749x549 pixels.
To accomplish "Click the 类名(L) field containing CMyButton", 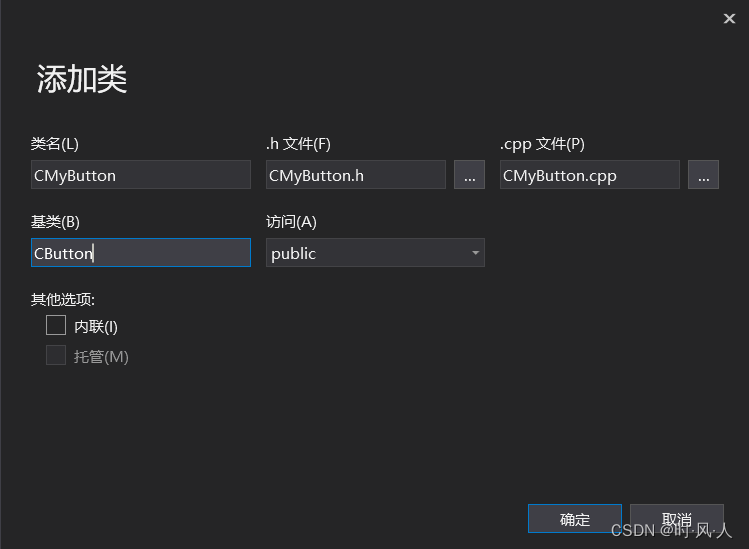I will pos(141,175).
